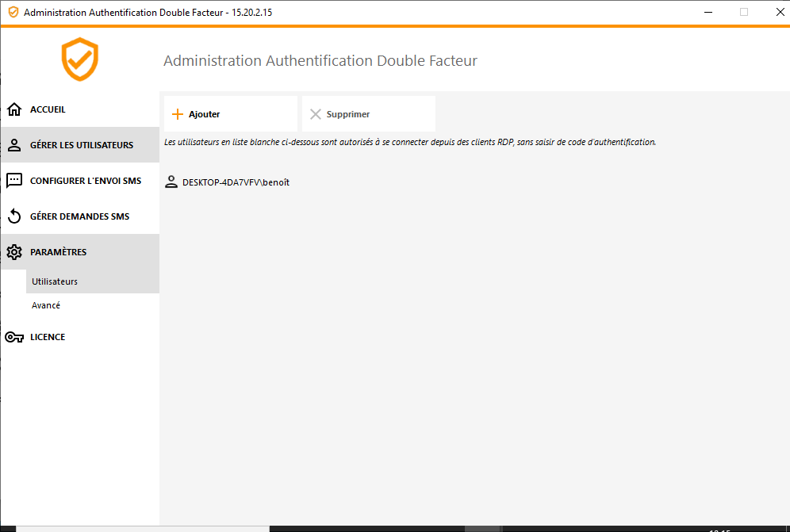The image size is (790, 532).
Task: Click the title bar shield icon
Action: point(13,12)
